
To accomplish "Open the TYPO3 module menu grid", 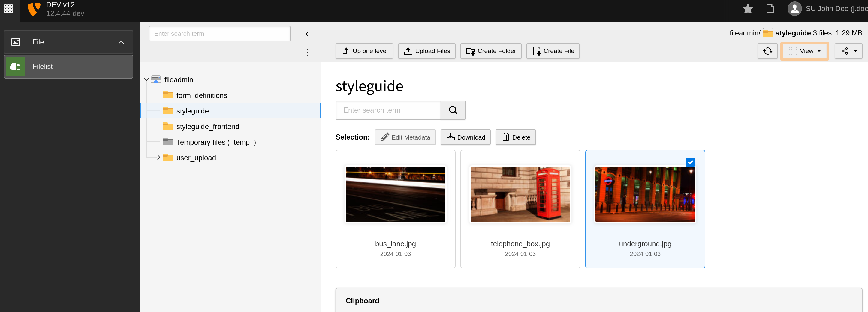I will [8, 9].
